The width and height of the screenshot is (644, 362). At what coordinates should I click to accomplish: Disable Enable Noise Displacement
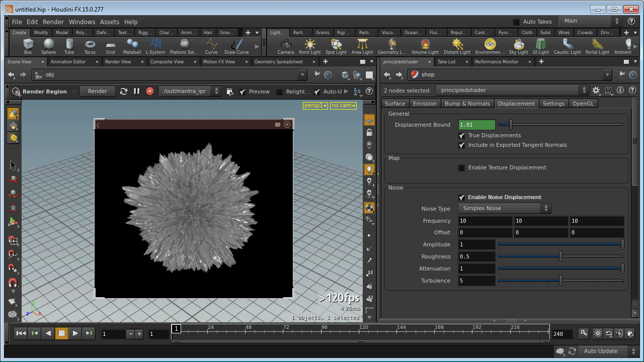pos(461,197)
